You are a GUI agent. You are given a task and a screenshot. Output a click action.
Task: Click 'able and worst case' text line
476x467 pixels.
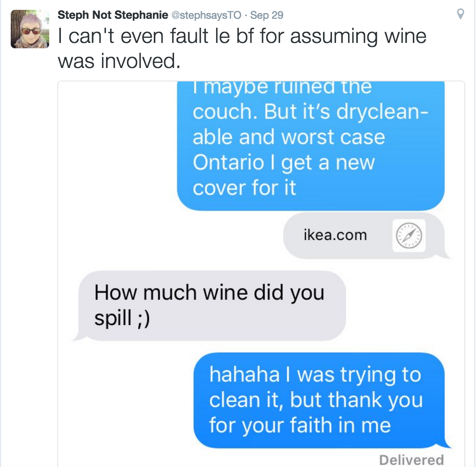[289, 137]
